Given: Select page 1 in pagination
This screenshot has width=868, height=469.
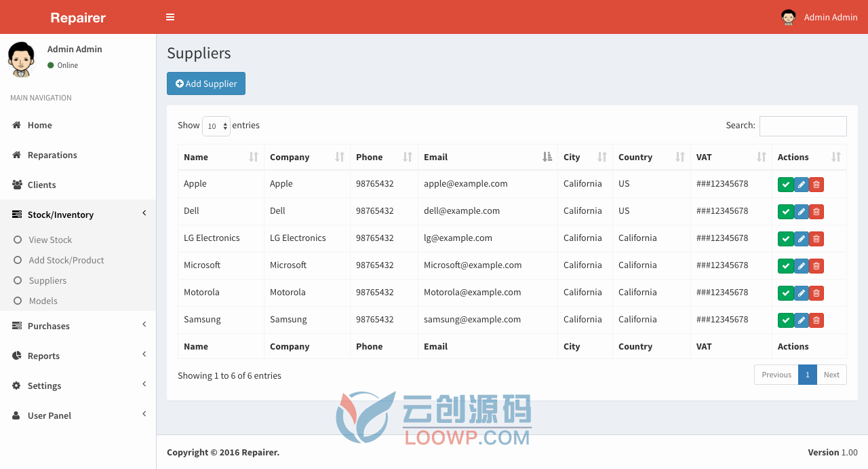Looking at the screenshot, I should click(x=808, y=375).
